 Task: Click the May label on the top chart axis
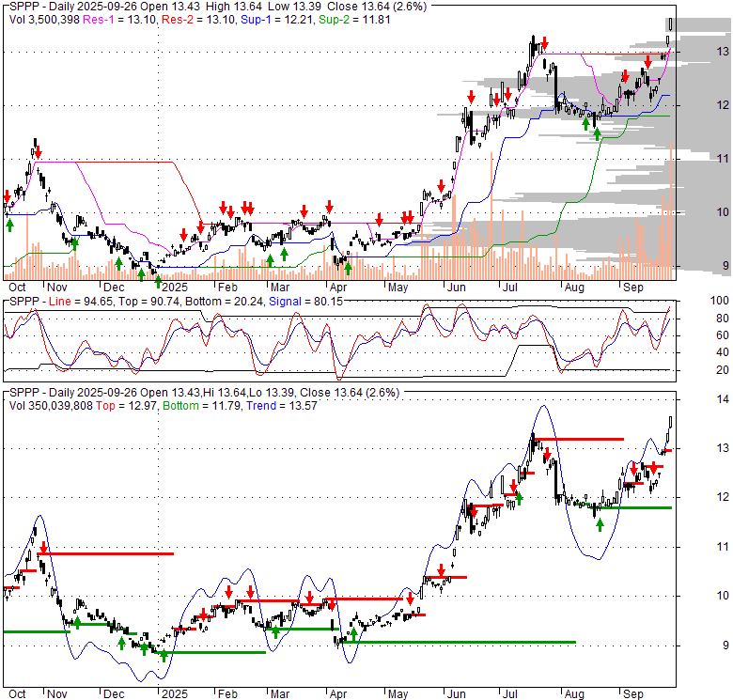tap(398, 288)
